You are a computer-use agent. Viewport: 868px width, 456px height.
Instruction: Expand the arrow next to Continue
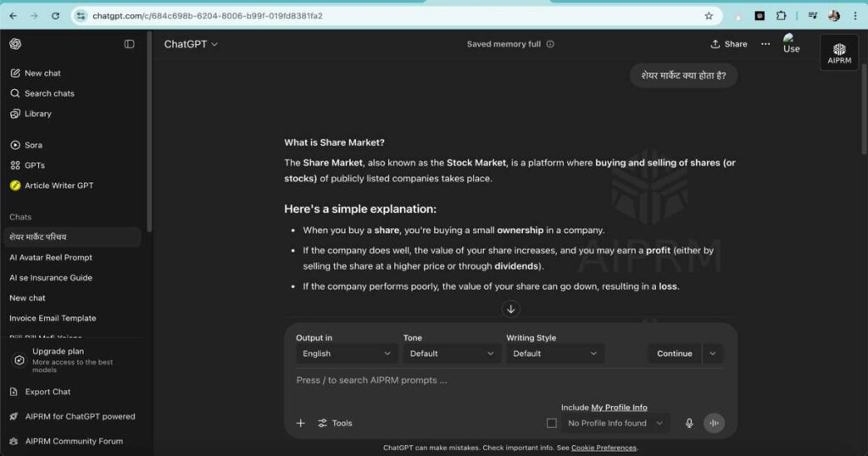(712, 353)
